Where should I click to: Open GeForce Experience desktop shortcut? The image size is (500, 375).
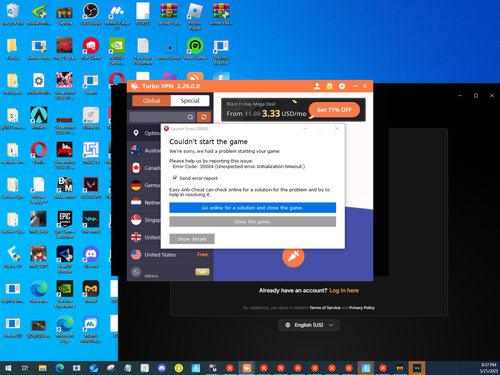pos(65,294)
